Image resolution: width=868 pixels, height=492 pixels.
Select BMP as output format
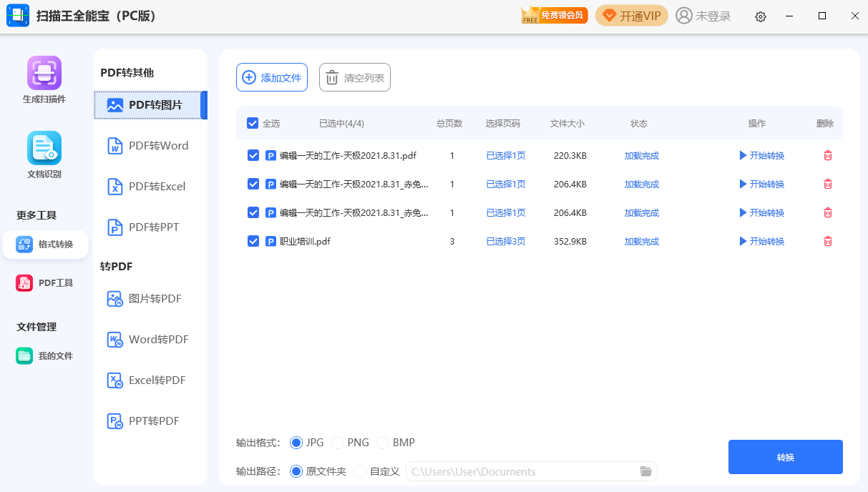click(x=383, y=443)
